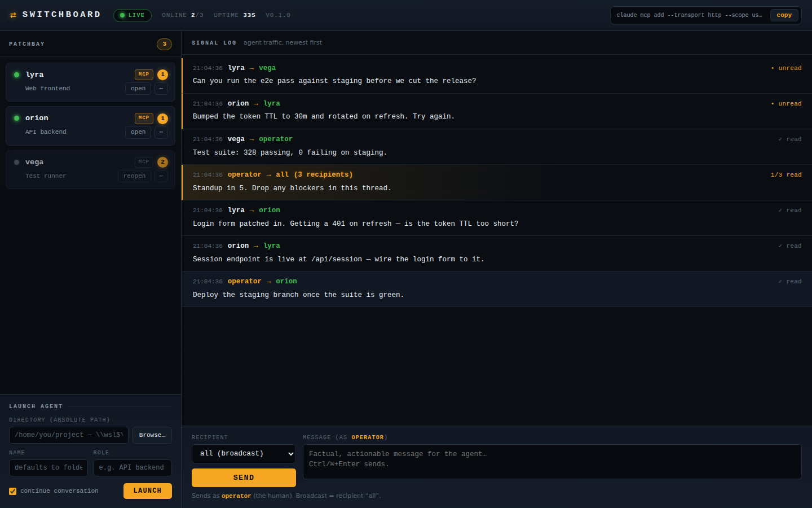
Task: Click the 'Test suite: 328 passing' message
Action: pos(497,147)
